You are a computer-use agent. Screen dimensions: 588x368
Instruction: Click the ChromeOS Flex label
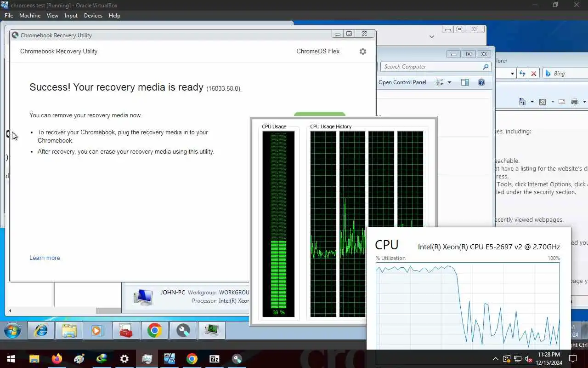click(x=318, y=52)
